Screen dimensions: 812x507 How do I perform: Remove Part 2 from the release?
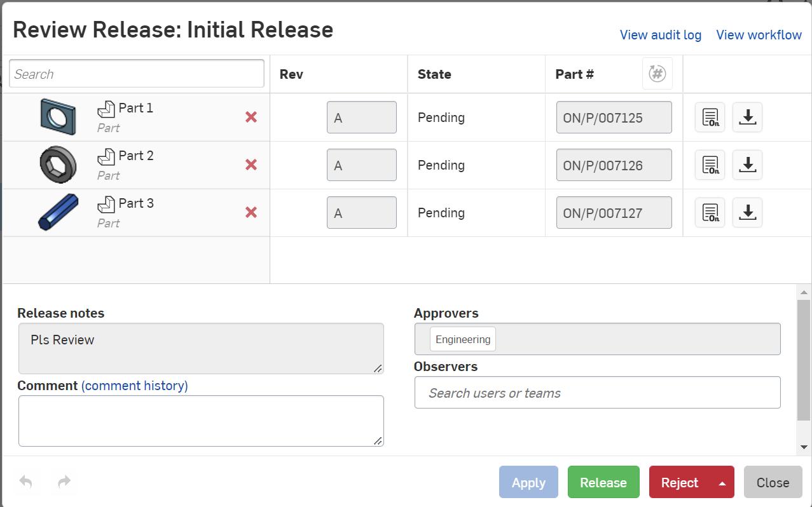pos(251,164)
